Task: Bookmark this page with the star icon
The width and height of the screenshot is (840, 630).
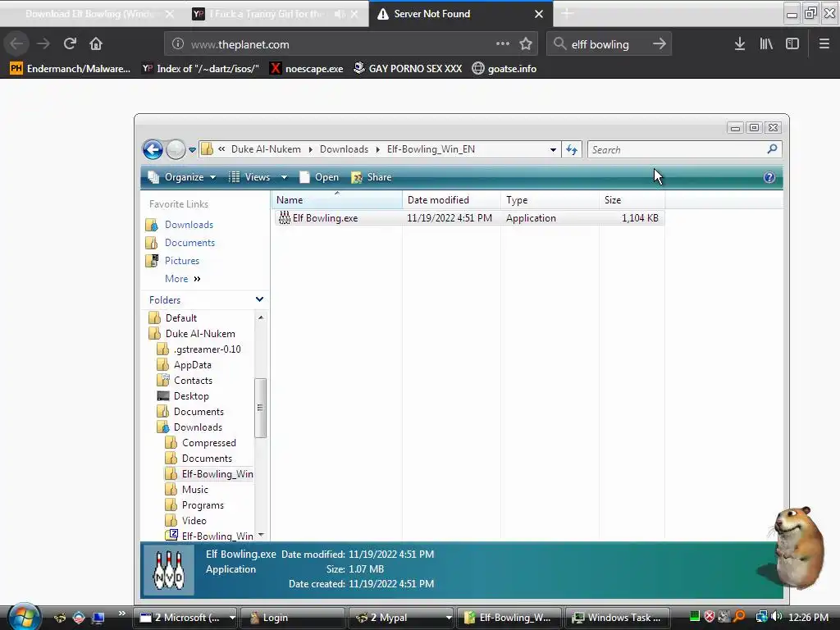Action: click(526, 44)
